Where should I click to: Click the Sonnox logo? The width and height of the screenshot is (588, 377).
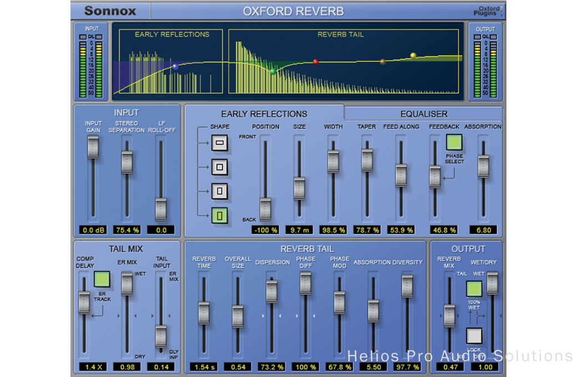pyautogui.click(x=110, y=11)
